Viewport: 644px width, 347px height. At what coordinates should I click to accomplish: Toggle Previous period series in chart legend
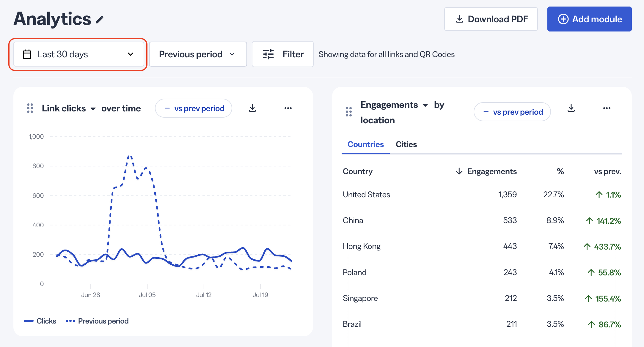pyautogui.click(x=97, y=321)
